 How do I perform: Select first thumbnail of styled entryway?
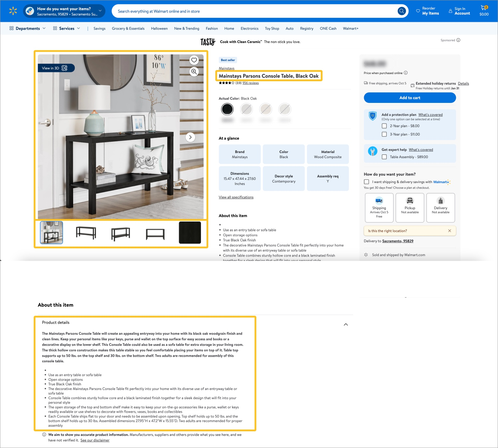[x=52, y=233]
